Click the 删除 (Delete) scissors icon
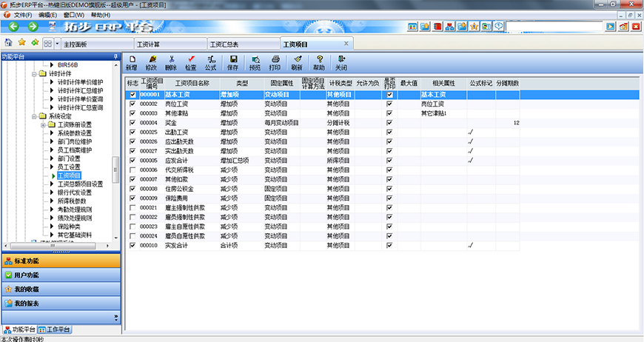 172,62
